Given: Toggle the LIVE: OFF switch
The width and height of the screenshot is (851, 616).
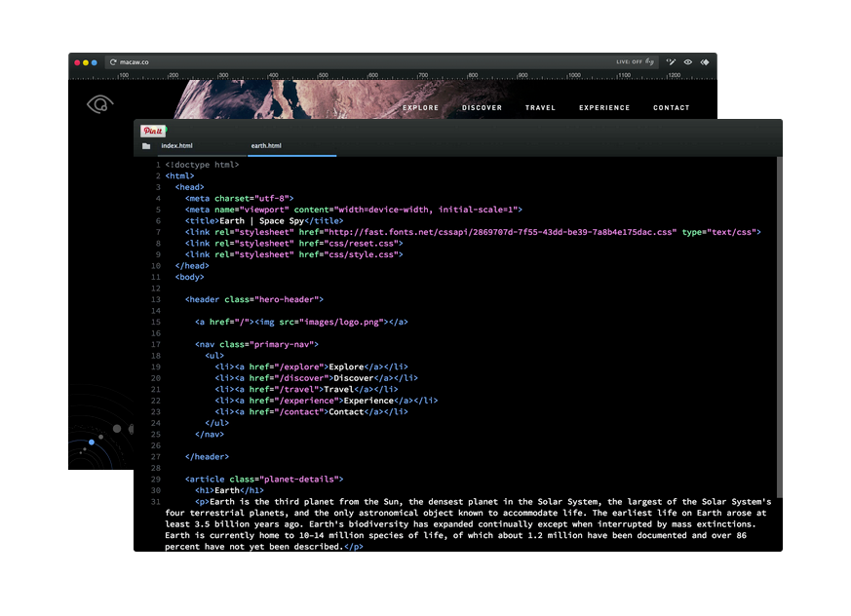Looking at the screenshot, I should point(635,61).
